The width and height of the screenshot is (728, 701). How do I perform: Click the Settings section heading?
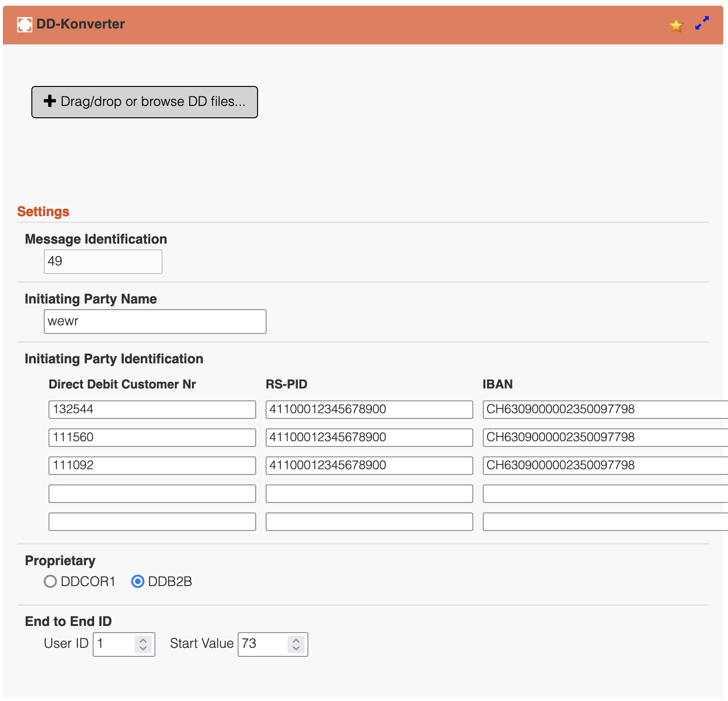coord(43,211)
